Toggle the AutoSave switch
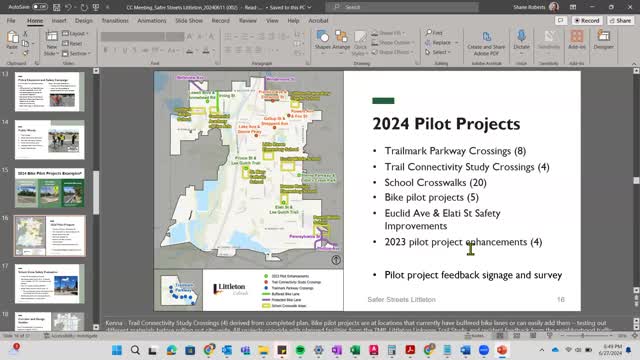640x360 pixels. tap(40, 7)
